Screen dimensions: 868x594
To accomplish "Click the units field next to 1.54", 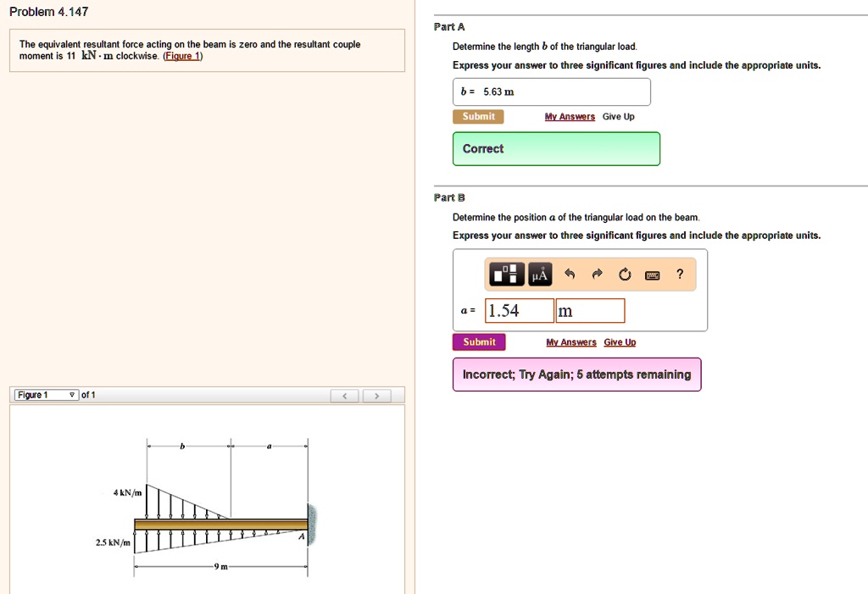I will [589, 310].
